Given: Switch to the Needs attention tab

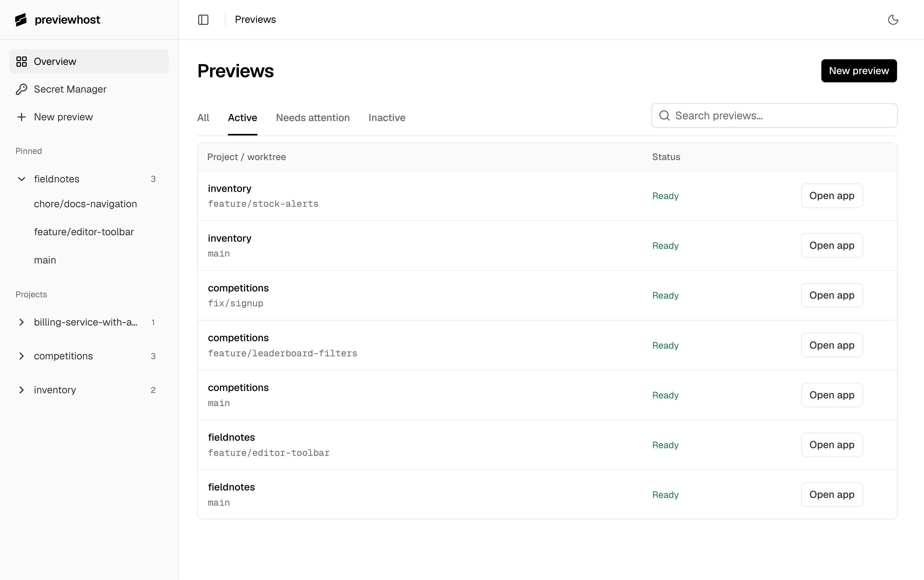Looking at the screenshot, I should 313,117.
